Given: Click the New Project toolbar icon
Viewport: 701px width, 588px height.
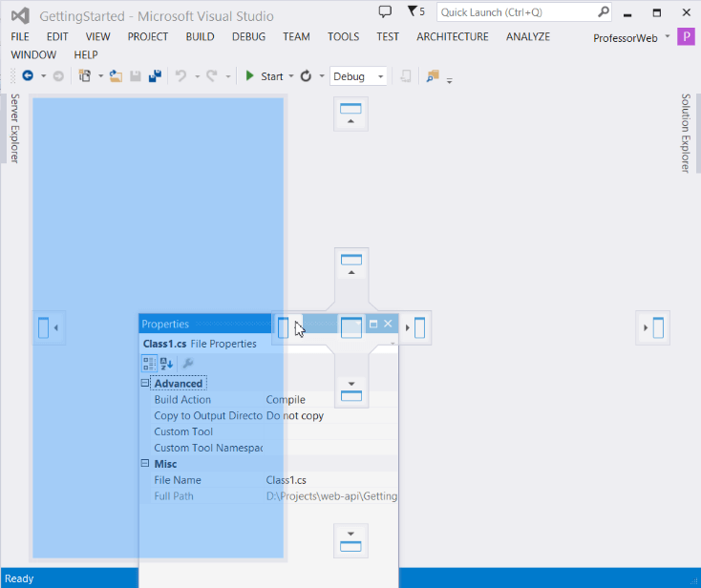Looking at the screenshot, I should click(x=84, y=76).
